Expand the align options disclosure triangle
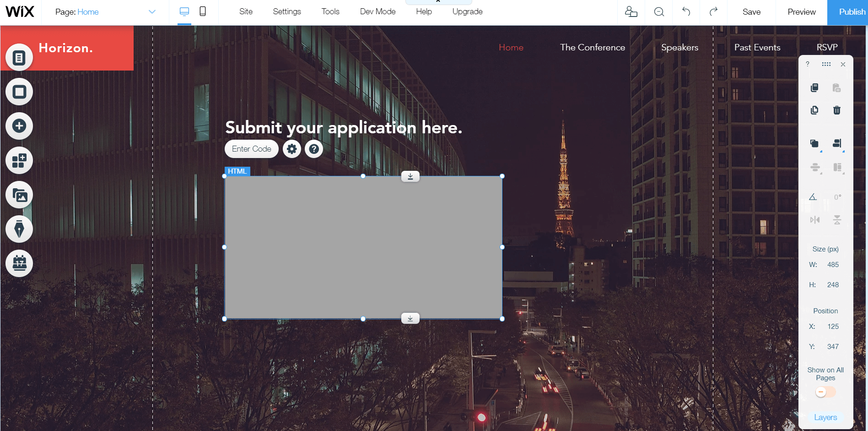868x431 pixels. click(843, 151)
